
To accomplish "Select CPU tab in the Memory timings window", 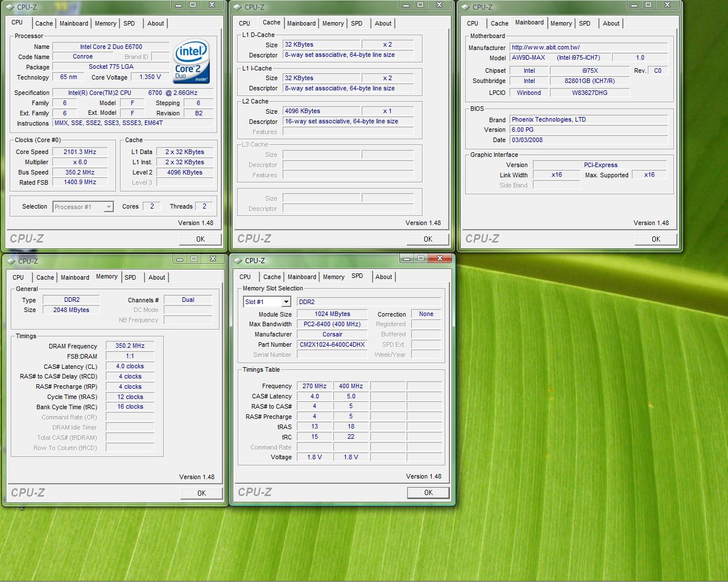I will 18,277.
